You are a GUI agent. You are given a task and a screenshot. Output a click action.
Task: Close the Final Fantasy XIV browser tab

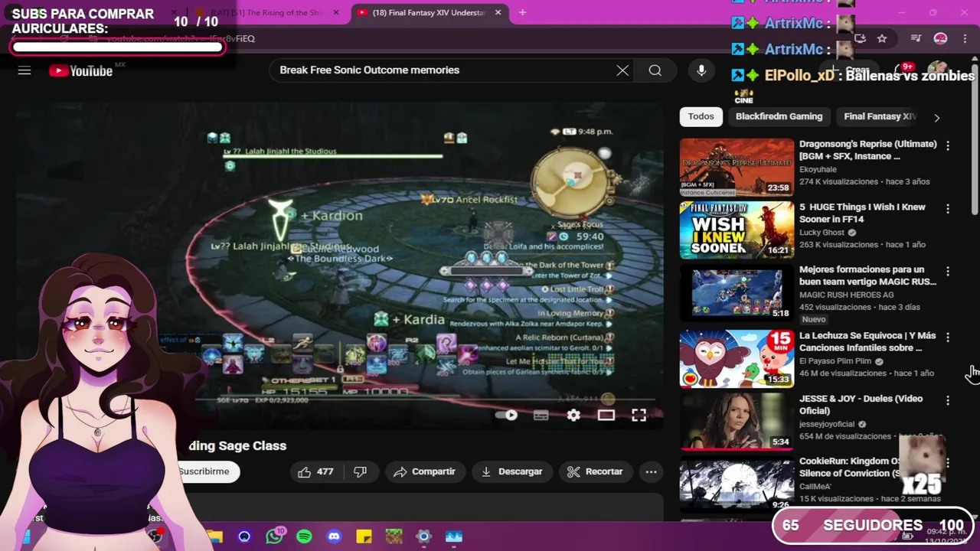[x=498, y=13]
